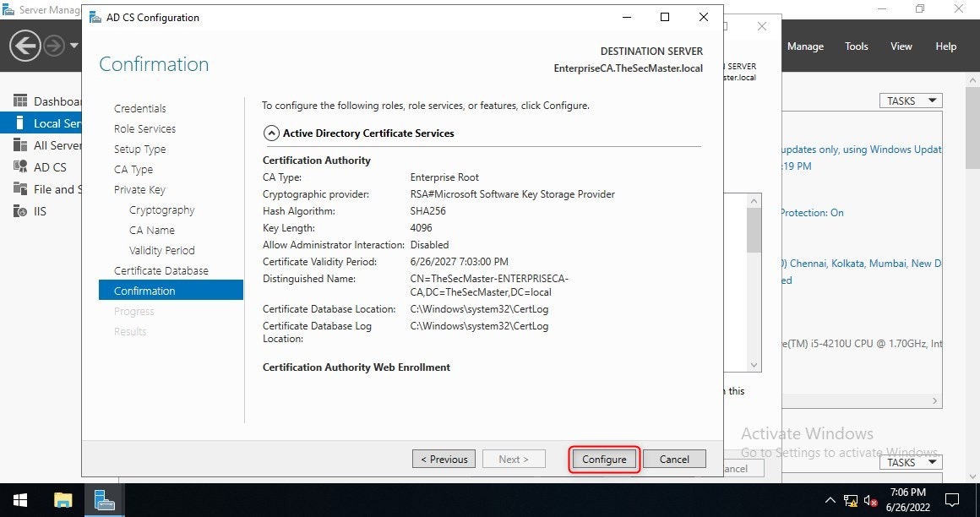Click the Cancel button in AD CS Configuration

[674, 459]
